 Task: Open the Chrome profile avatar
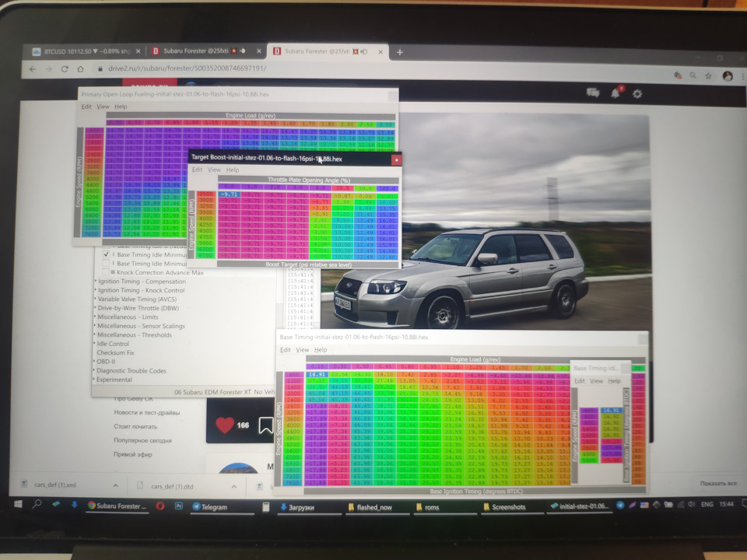coord(727,75)
